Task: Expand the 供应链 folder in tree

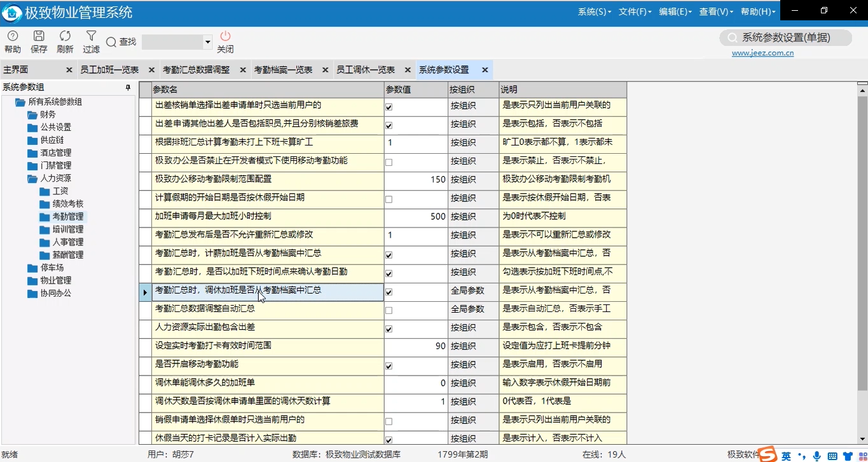Action: pos(32,140)
